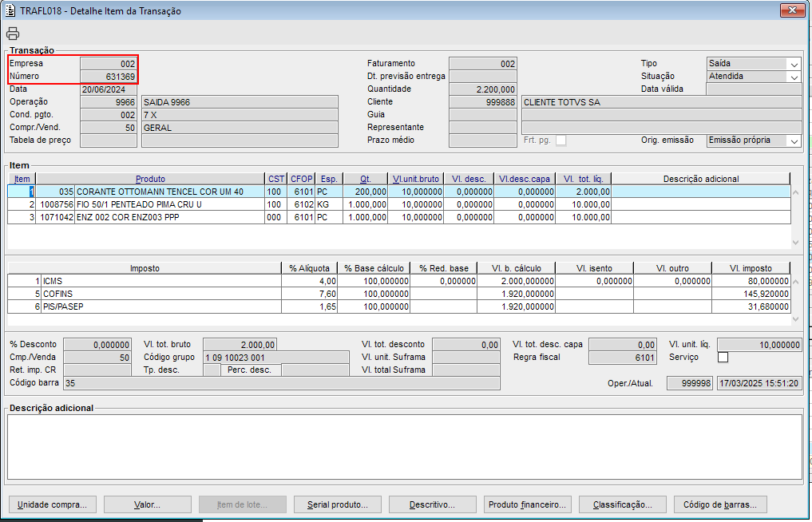Click the printer icon in the toolbar
Viewport: 812px width, 522px height.
click(13, 34)
